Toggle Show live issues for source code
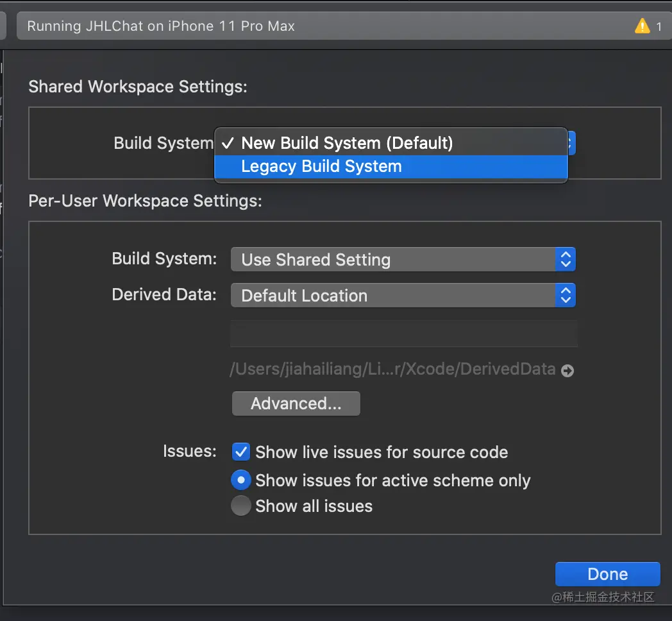 click(241, 452)
